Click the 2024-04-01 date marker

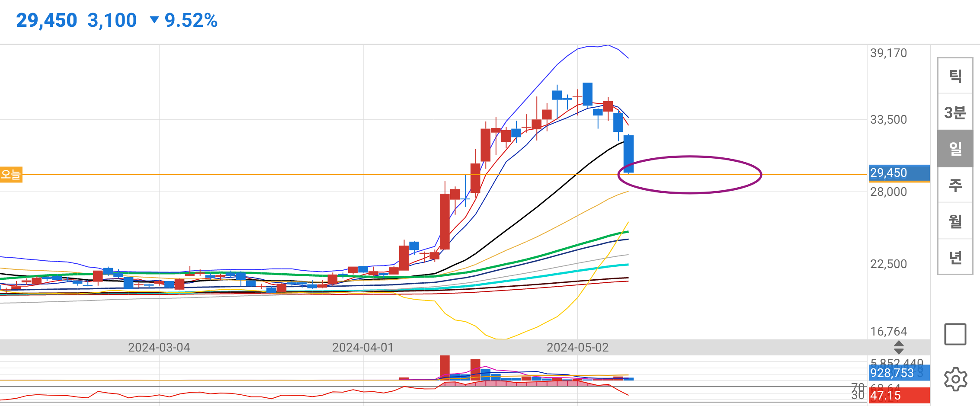coord(363,347)
